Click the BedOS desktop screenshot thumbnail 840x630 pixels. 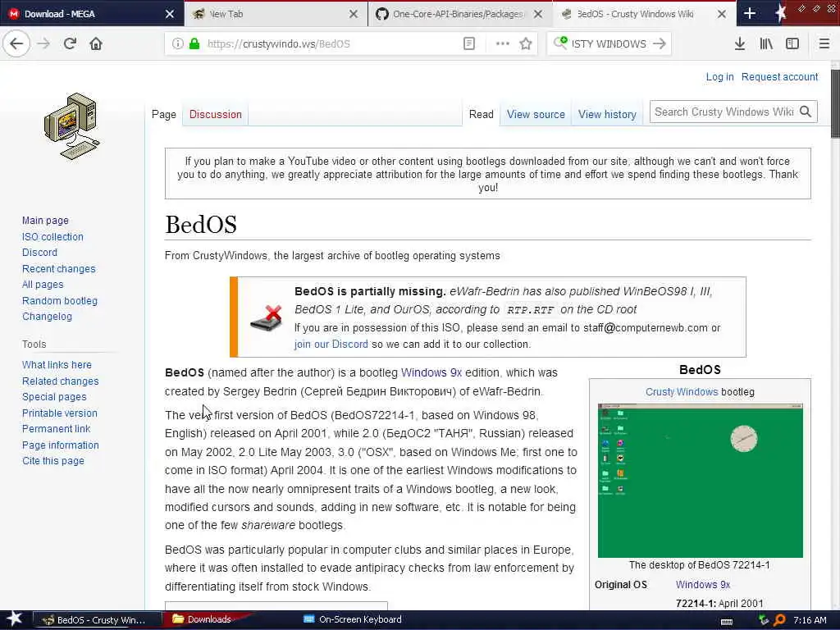[701, 481]
